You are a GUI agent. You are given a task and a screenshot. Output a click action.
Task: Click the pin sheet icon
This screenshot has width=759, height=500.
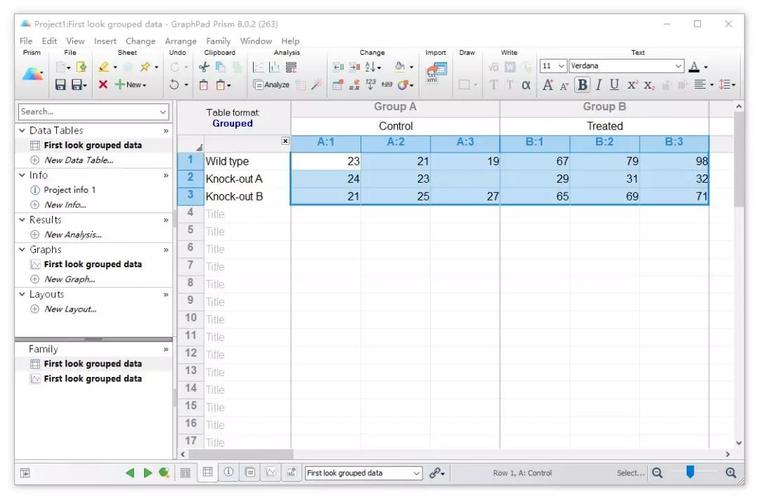click(145, 67)
